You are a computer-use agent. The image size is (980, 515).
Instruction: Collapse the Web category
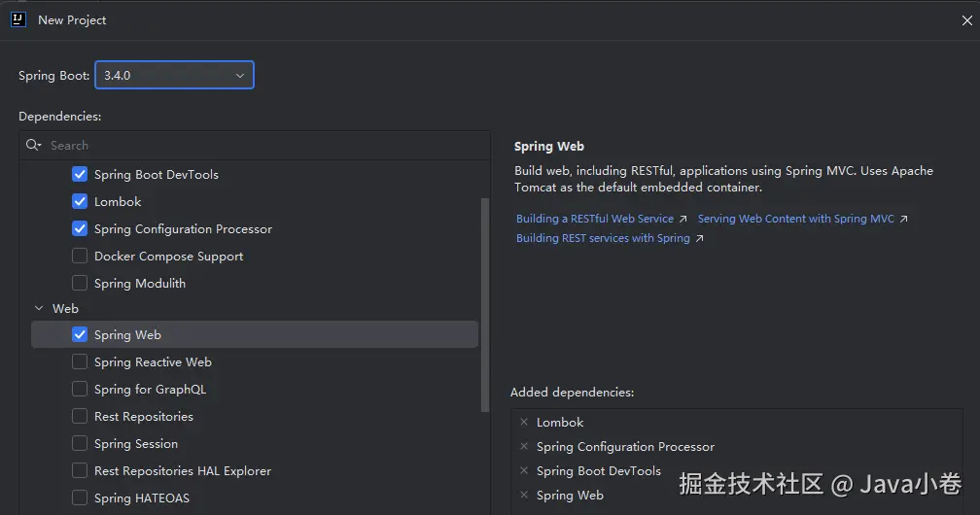coord(39,308)
